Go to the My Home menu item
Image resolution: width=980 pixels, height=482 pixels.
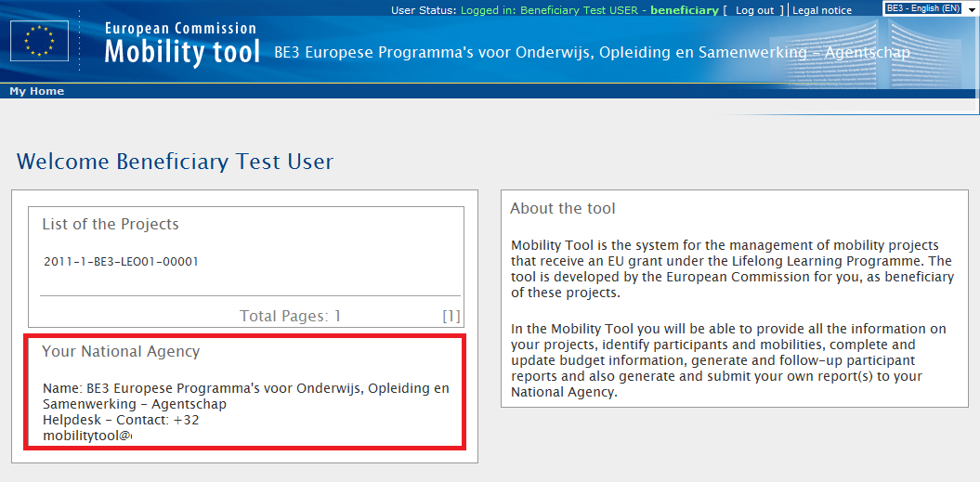tap(37, 91)
